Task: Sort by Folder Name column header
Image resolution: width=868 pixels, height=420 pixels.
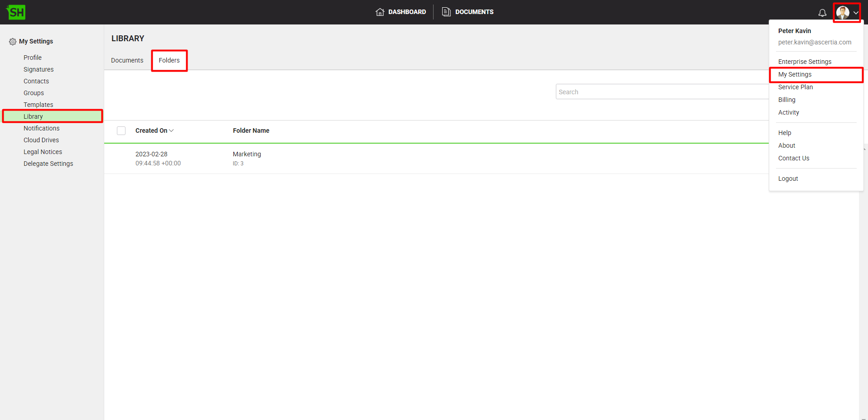Action: [x=251, y=130]
